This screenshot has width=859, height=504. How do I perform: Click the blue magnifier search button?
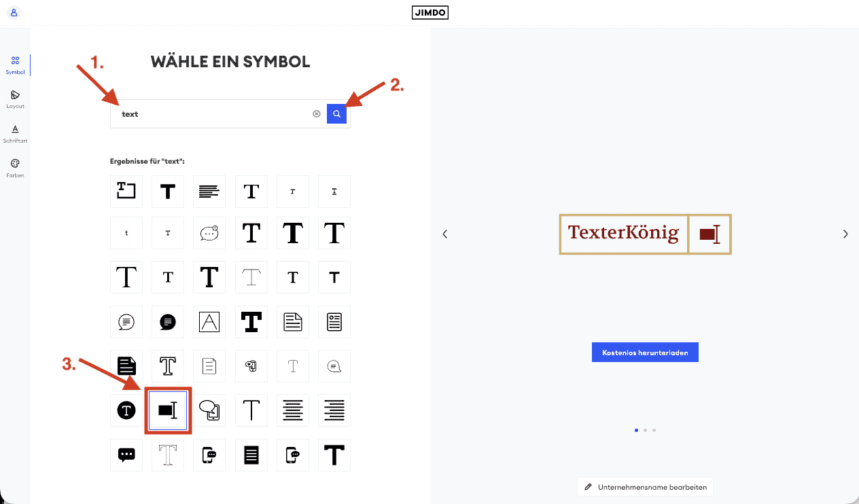[336, 114]
